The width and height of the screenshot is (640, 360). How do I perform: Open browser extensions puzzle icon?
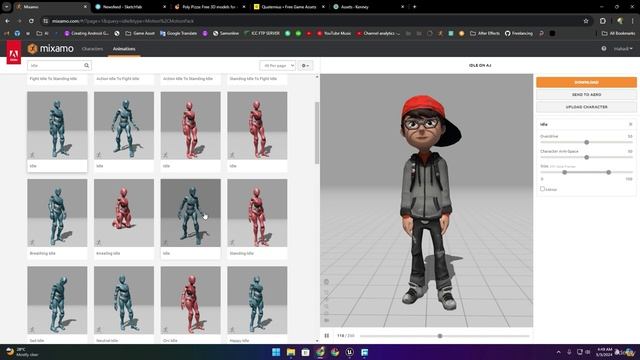point(603,21)
